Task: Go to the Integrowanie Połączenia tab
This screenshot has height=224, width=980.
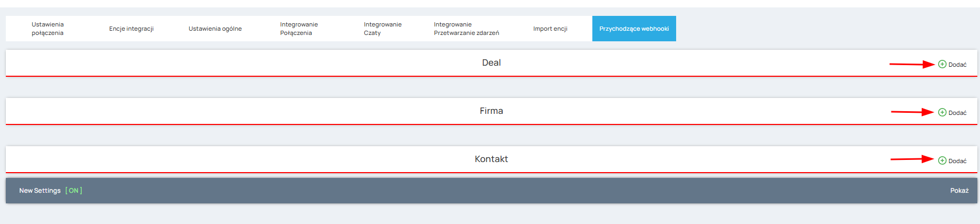Action: click(299, 29)
